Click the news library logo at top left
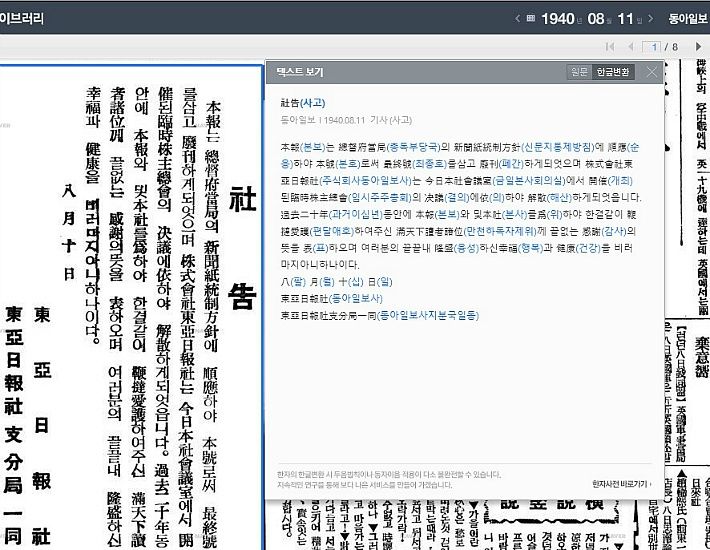Image resolution: width=710 pixels, height=550 pixels. pyautogui.click(x=22, y=19)
